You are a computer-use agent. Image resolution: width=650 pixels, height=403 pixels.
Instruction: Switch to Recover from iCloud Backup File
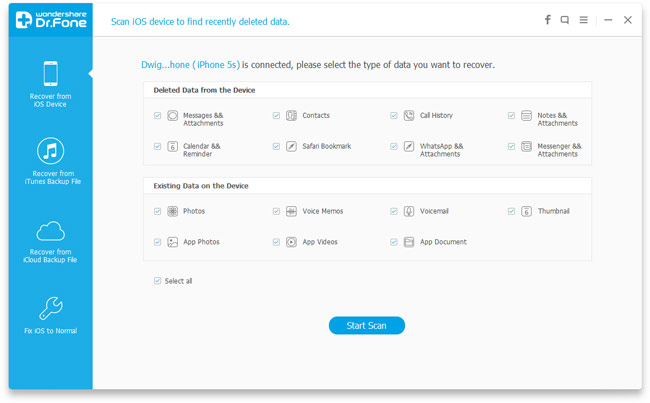51,241
